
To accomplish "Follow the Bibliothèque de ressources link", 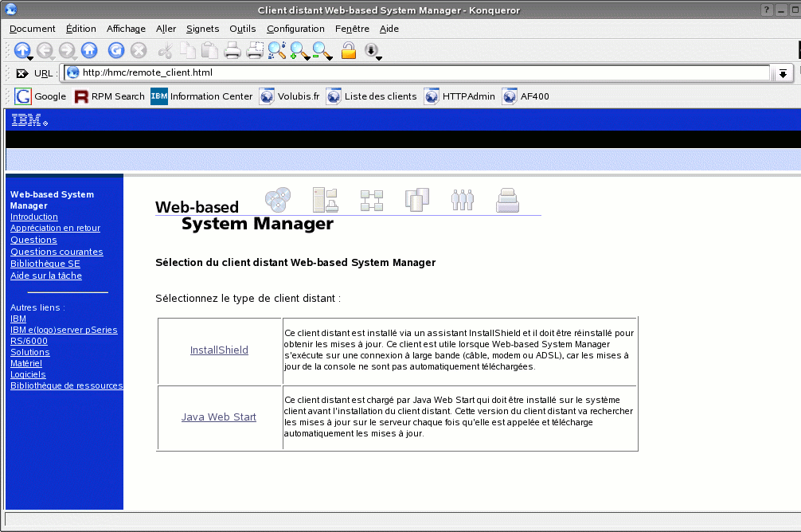I will [x=66, y=385].
